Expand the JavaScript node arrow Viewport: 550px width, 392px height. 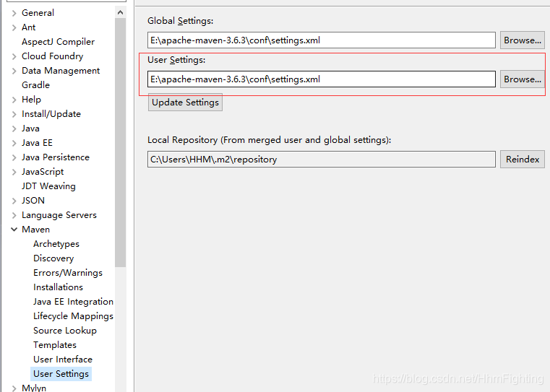(x=14, y=172)
